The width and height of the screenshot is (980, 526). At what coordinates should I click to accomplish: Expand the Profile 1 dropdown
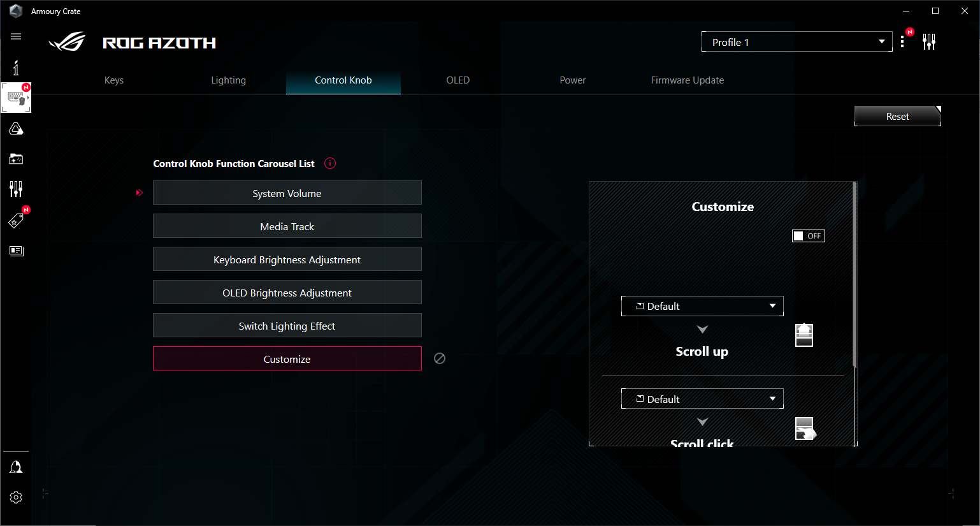(x=796, y=41)
